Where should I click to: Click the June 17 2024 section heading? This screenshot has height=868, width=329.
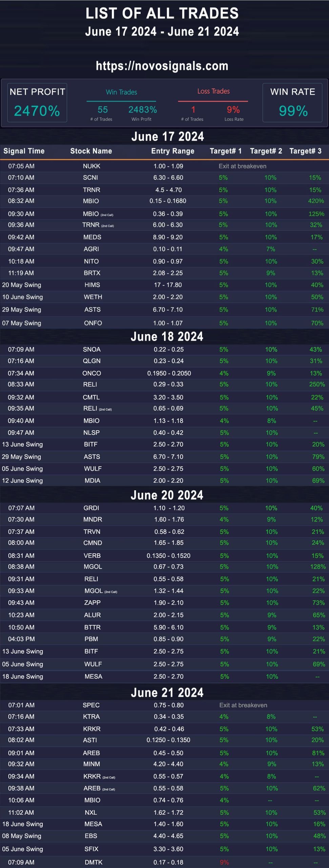coord(168,136)
